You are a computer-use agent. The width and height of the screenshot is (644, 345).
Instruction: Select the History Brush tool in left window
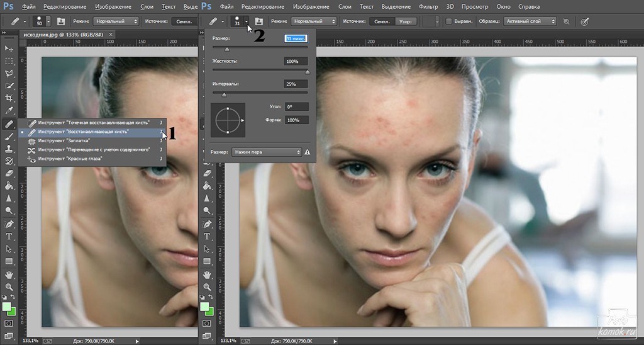(9, 161)
